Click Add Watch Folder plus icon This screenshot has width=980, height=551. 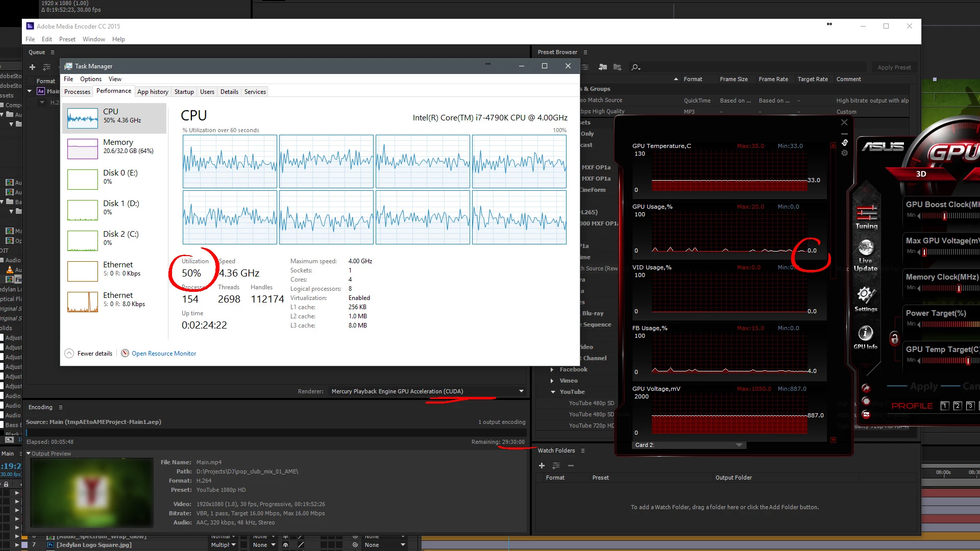tap(542, 465)
